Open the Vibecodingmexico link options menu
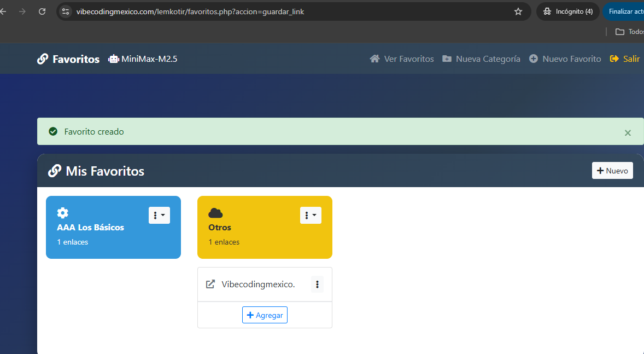This screenshot has width=644, height=354. (x=317, y=285)
